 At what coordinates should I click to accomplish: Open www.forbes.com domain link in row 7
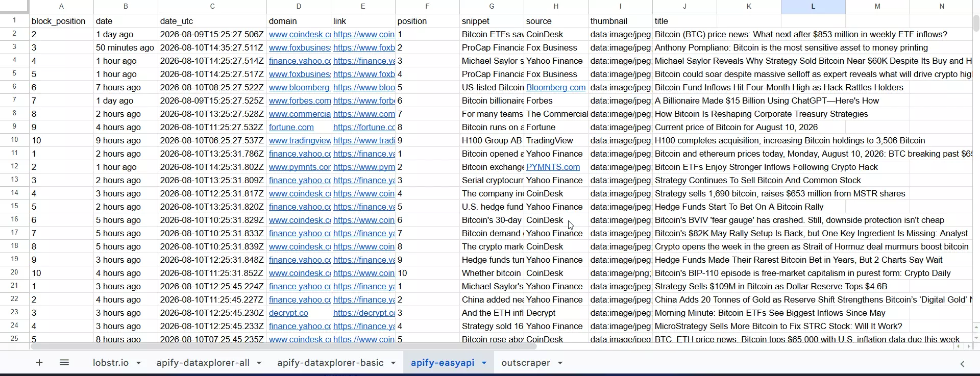tap(300, 101)
